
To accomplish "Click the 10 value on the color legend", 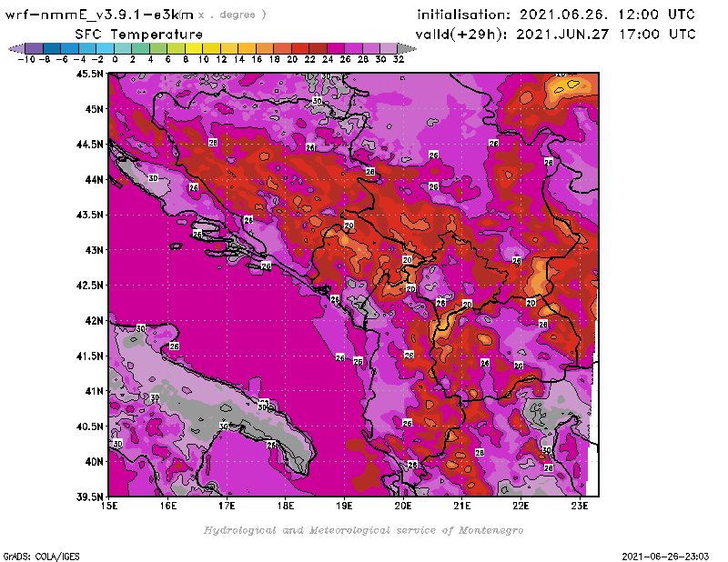I will (203, 60).
